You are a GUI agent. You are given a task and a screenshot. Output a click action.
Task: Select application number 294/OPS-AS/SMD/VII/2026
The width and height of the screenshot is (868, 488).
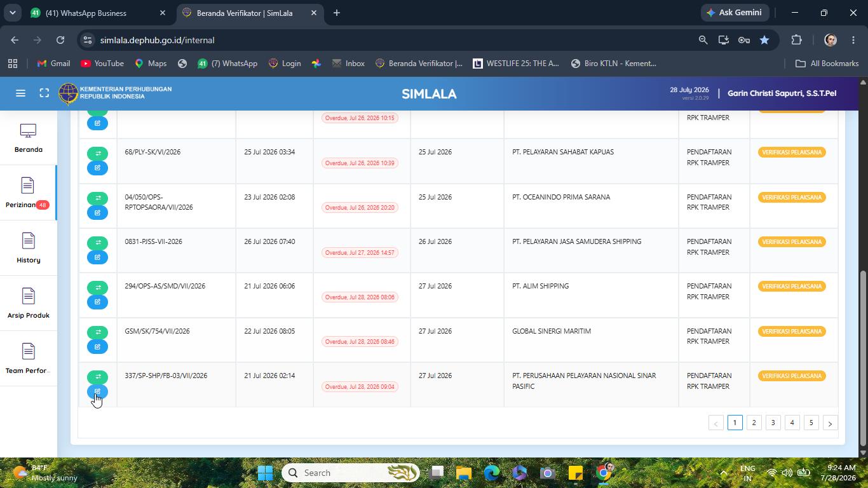click(165, 286)
